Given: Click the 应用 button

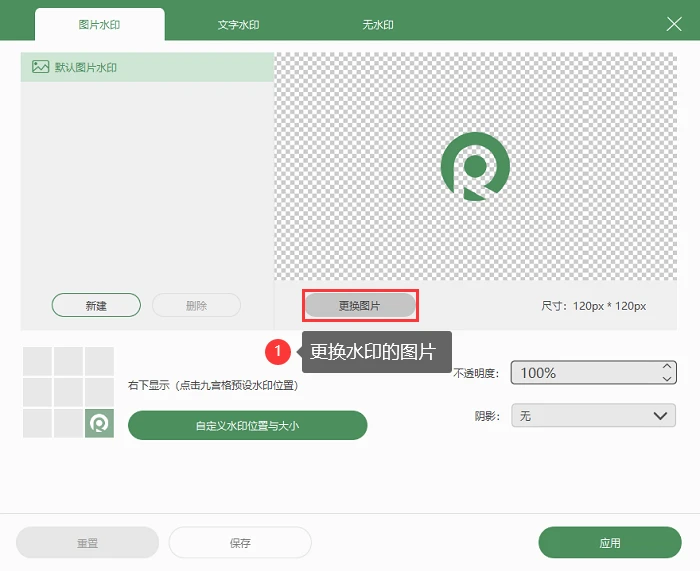Looking at the screenshot, I should click(x=610, y=542).
